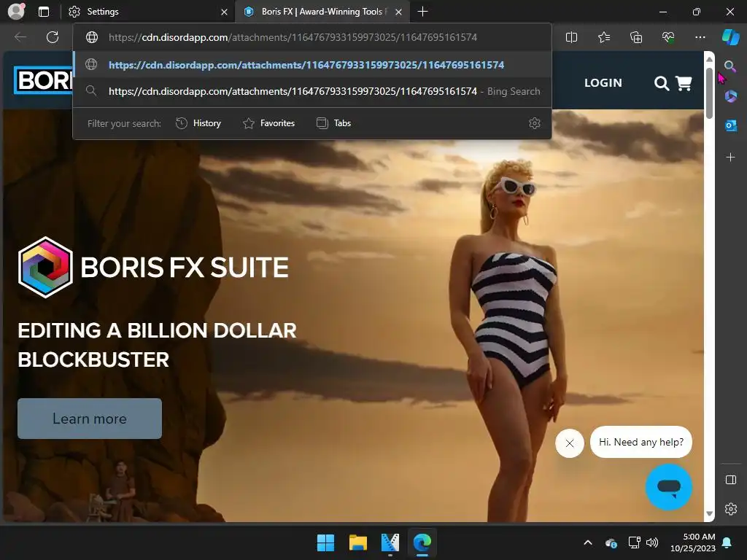Screen dimensions: 747x560
Task: Filter suggestions by History
Action: (x=198, y=123)
